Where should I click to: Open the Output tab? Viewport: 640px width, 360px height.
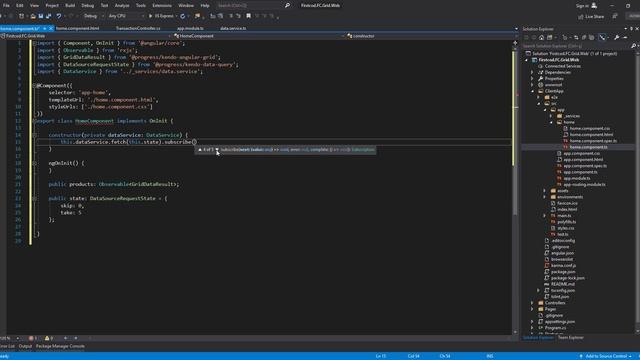[25, 346]
